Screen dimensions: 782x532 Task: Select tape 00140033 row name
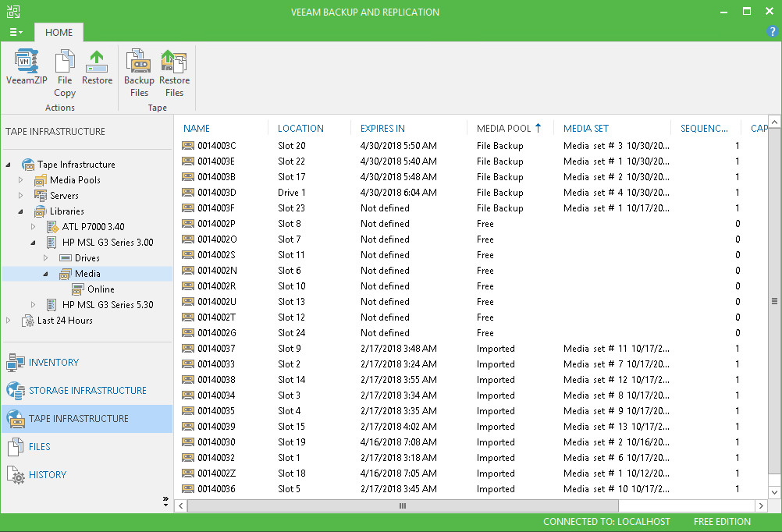(x=216, y=364)
